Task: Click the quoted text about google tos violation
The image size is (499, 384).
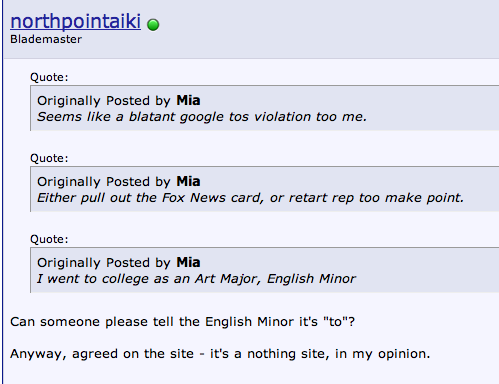Action: click(x=202, y=117)
